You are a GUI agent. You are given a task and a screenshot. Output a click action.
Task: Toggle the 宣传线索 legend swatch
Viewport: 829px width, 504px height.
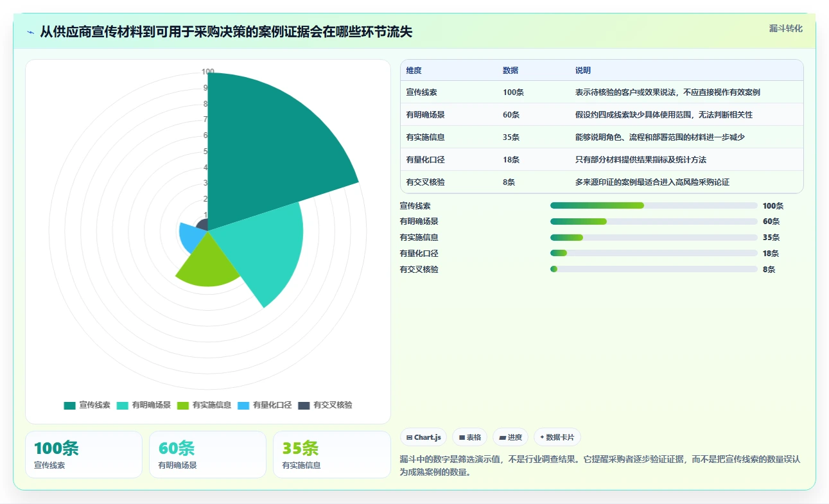coord(70,405)
